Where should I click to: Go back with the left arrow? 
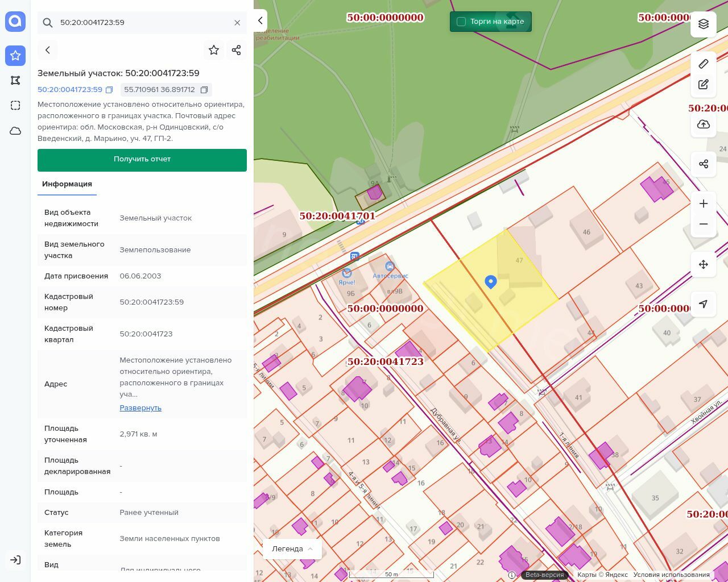point(48,50)
